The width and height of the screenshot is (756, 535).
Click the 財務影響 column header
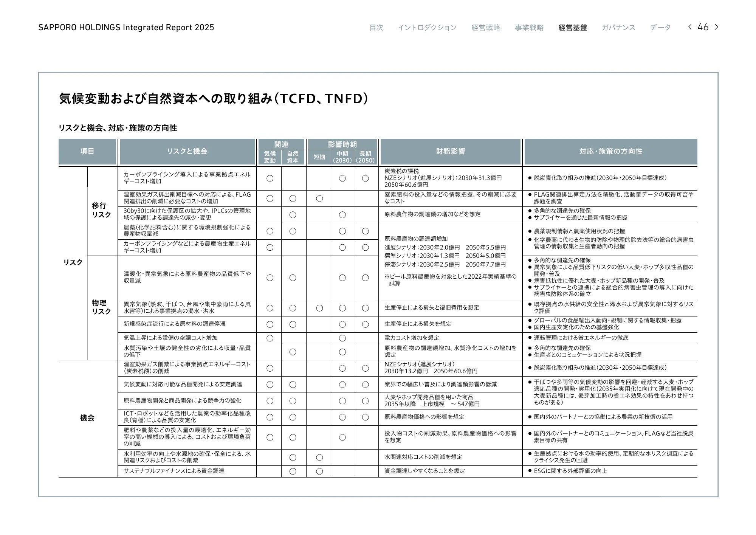tap(450, 152)
